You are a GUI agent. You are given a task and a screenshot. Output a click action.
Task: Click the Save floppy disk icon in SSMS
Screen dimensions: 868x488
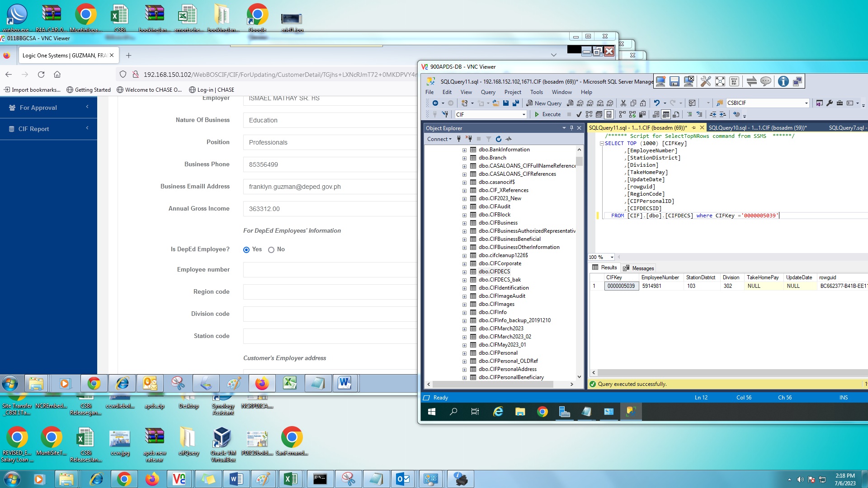coord(505,103)
